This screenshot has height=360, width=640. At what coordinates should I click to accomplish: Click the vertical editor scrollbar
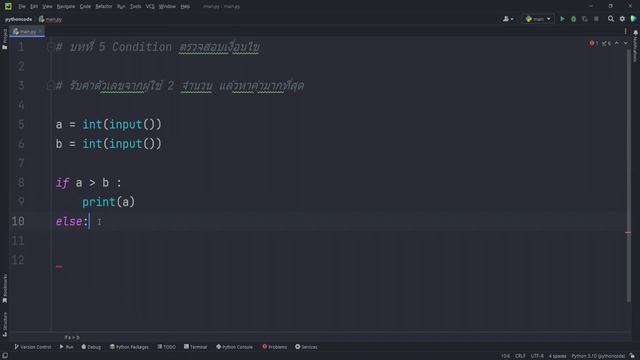pos(629,176)
